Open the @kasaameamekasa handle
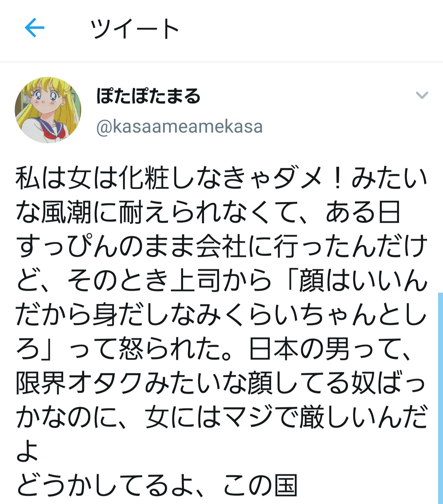The width and height of the screenshot is (443, 504). pyautogui.click(x=180, y=127)
